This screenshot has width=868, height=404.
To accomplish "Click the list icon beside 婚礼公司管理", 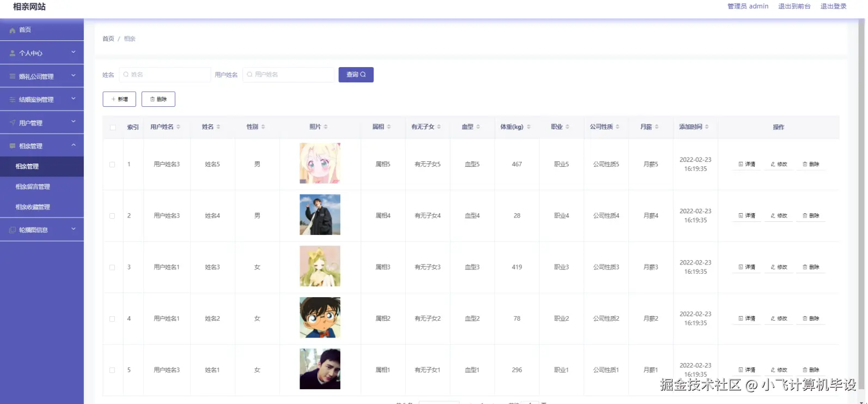I will (x=13, y=76).
